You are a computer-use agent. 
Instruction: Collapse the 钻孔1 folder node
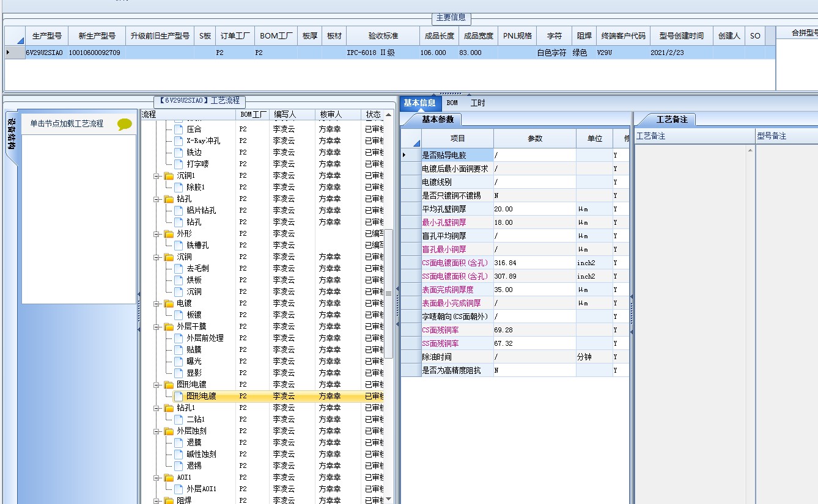(x=157, y=408)
